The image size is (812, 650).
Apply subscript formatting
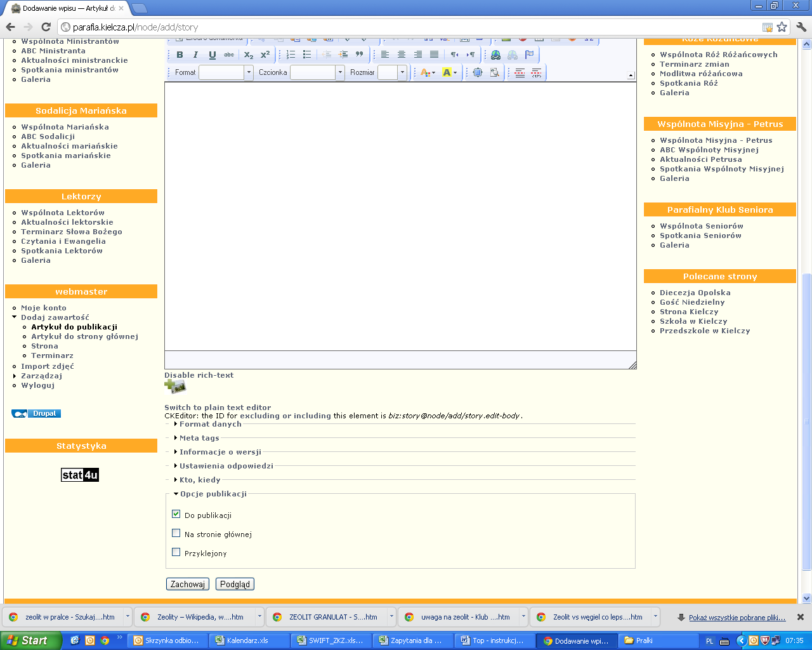(x=249, y=55)
